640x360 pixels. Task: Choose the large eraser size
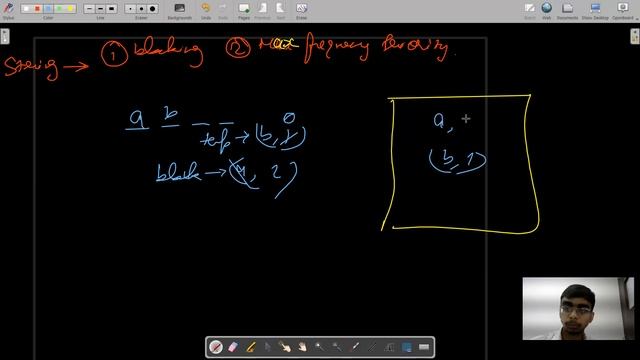click(153, 9)
